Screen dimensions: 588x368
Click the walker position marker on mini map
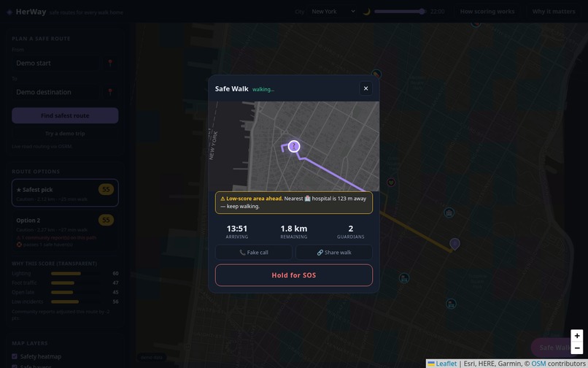pyautogui.click(x=294, y=146)
